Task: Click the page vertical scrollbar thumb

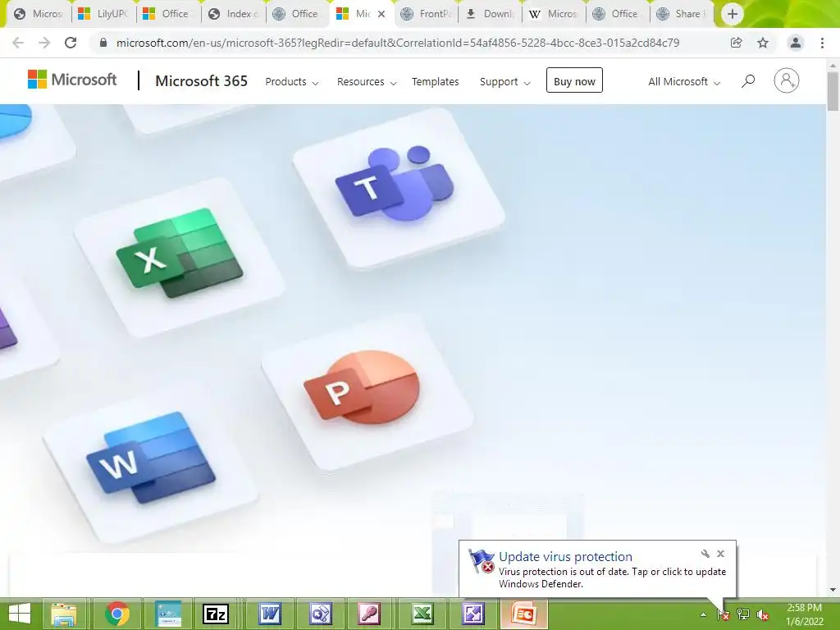Action: tap(833, 92)
